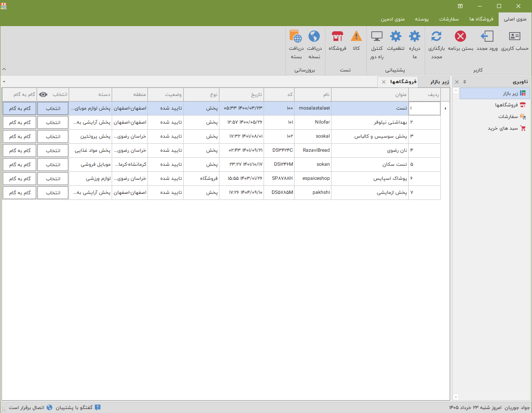Click انتخاب button for Nilofar row

[53, 122]
